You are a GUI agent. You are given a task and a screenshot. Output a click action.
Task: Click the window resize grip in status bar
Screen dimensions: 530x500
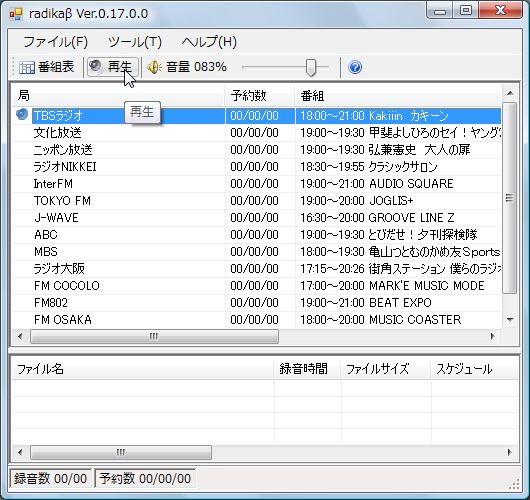pos(514,485)
